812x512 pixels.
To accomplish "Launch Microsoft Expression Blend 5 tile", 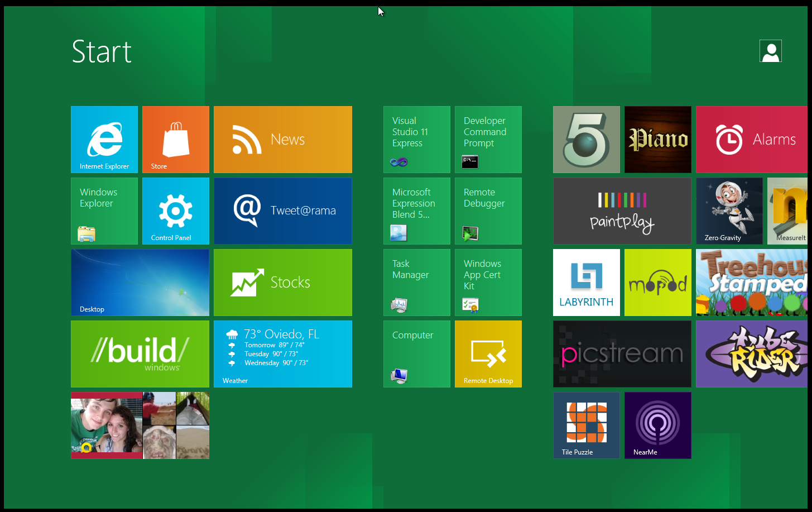I will 417,211.
